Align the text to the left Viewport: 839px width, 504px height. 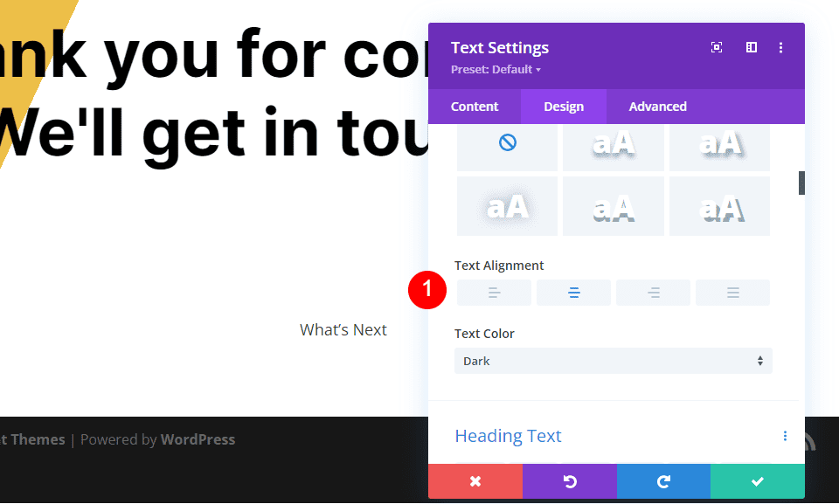point(494,292)
